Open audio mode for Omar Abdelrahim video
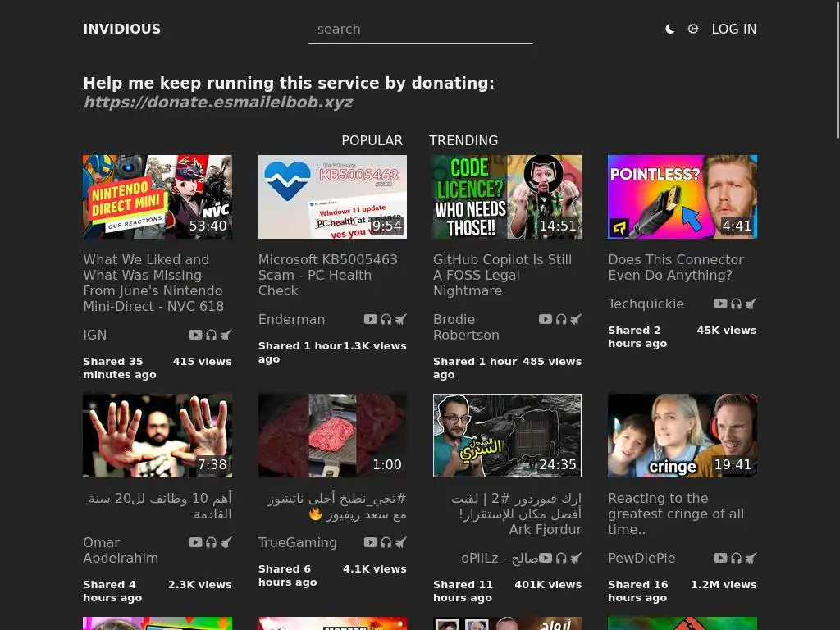 pyautogui.click(x=211, y=542)
